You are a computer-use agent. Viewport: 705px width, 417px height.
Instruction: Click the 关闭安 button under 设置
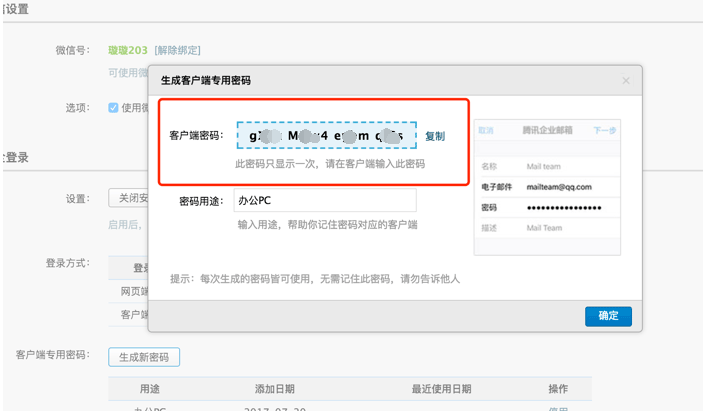[x=130, y=198]
